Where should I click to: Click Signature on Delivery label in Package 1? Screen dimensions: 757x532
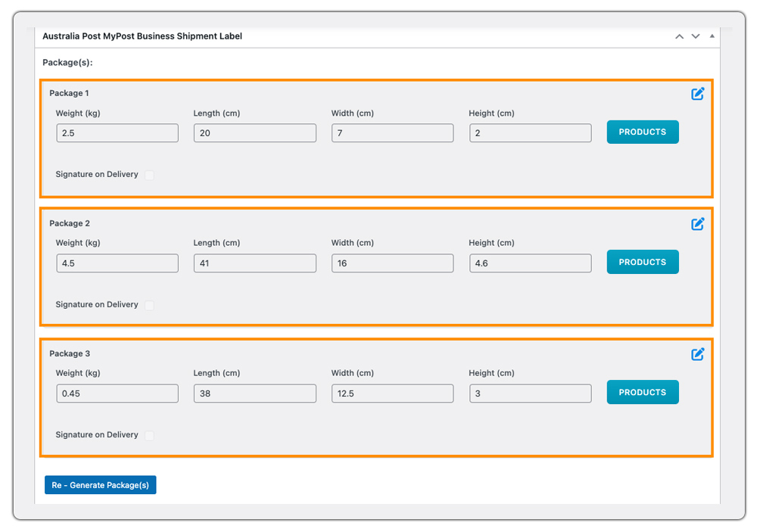(x=97, y=174)
